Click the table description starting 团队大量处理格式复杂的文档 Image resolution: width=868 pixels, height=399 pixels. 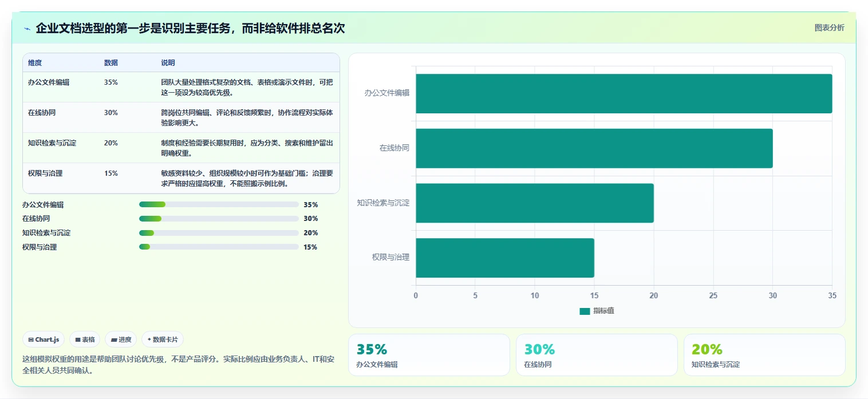pyautogui.click(x=247, y=87)
